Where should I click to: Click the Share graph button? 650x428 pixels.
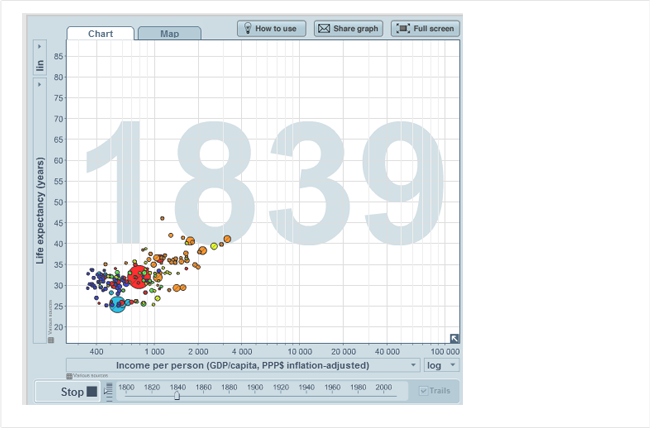(x=348, y=28)
